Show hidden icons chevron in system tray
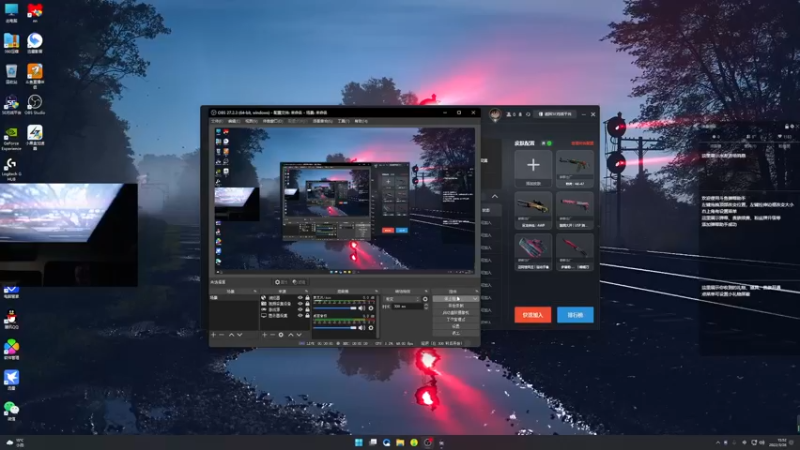Image resolution: width=800 pixels, height=450 pixels. click(718, 442)
